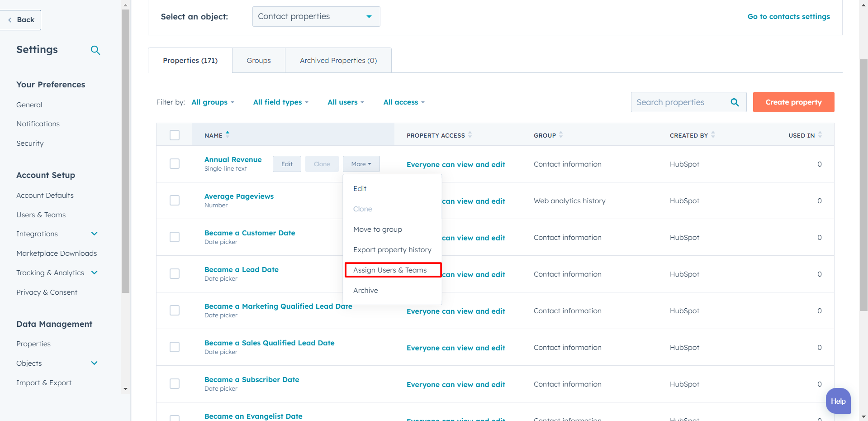Expand the All groups filter dropdown
The width and height of the screenshot is (868, 421).
coord(213,102)
